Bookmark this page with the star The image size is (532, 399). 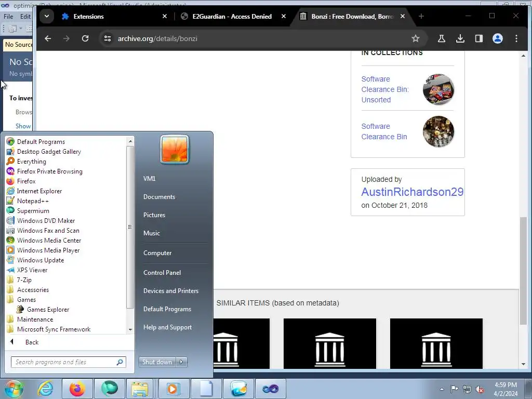(415, 38)
